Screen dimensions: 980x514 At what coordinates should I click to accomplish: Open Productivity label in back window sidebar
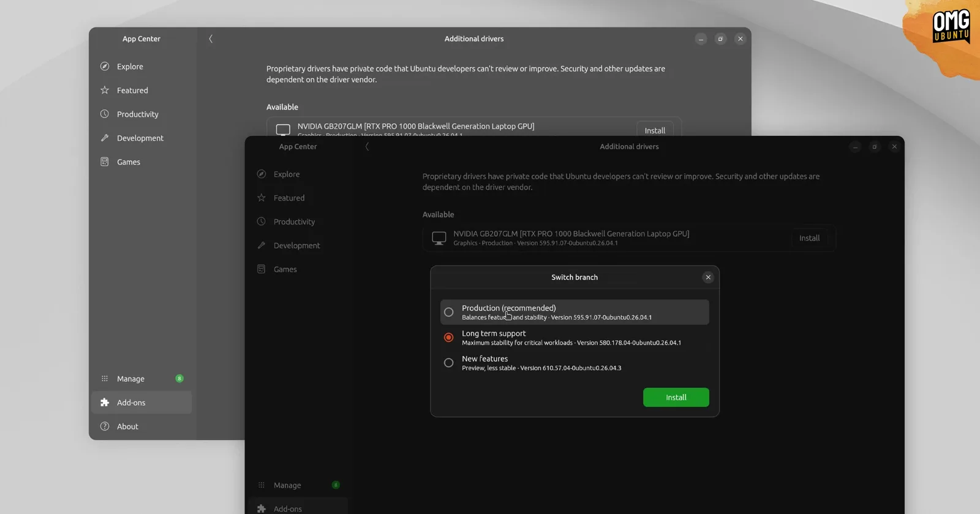coord(138,114)
